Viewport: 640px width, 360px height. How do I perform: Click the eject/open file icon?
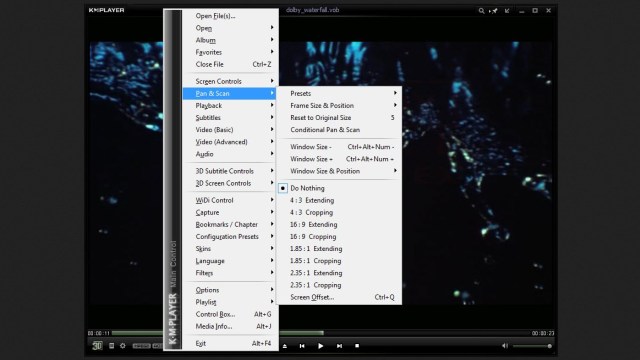(284, 346)
